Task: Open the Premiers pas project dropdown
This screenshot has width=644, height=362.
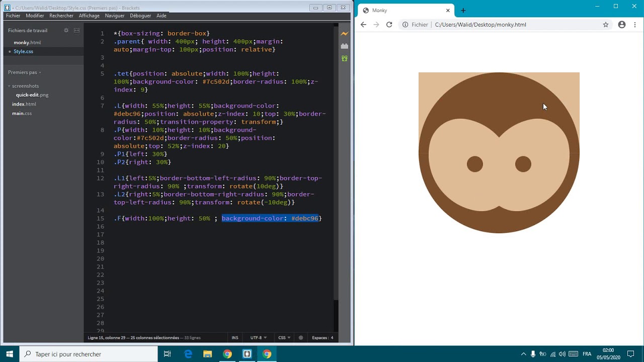Action: point(25,72)
